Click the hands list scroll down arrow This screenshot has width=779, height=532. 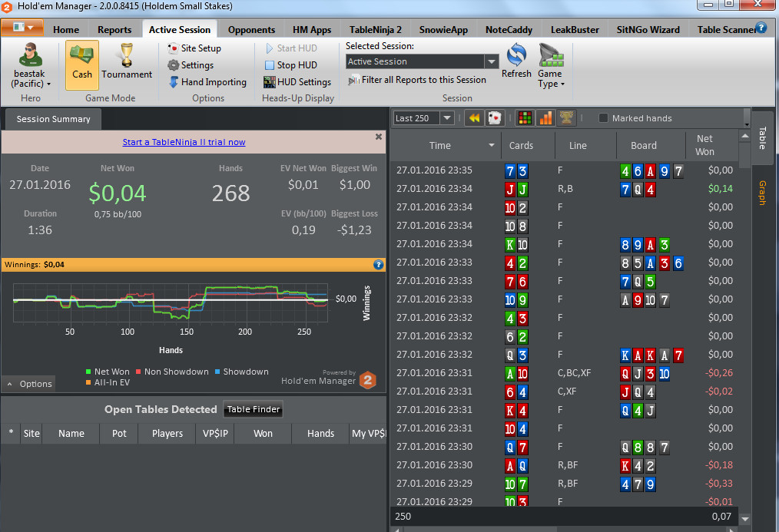coord(744,519)
